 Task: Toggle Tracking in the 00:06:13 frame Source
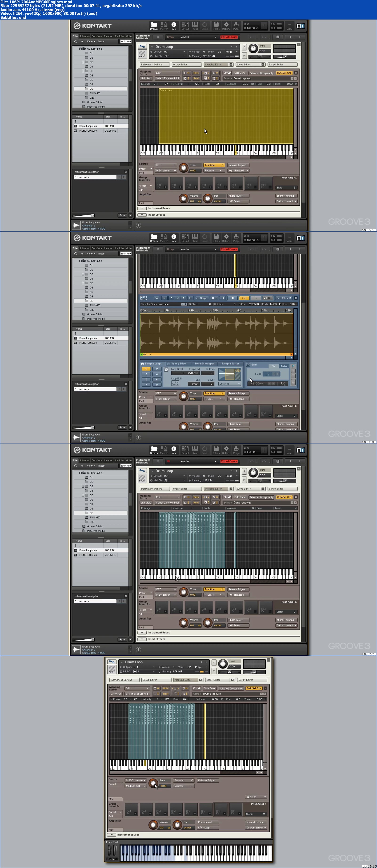(x=184, y=780)
